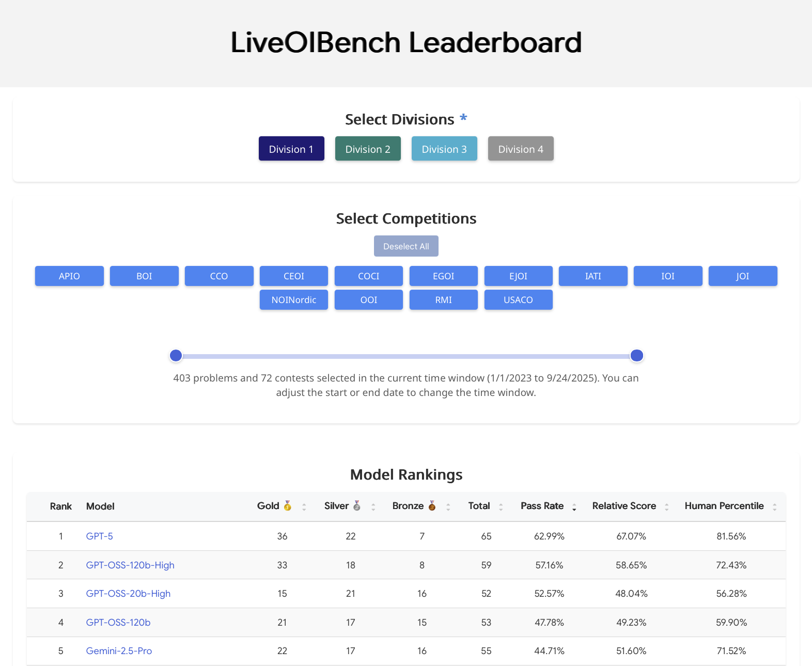Toggle the OOI competition filter
812x666 pixels.
[x=369, y=299]
